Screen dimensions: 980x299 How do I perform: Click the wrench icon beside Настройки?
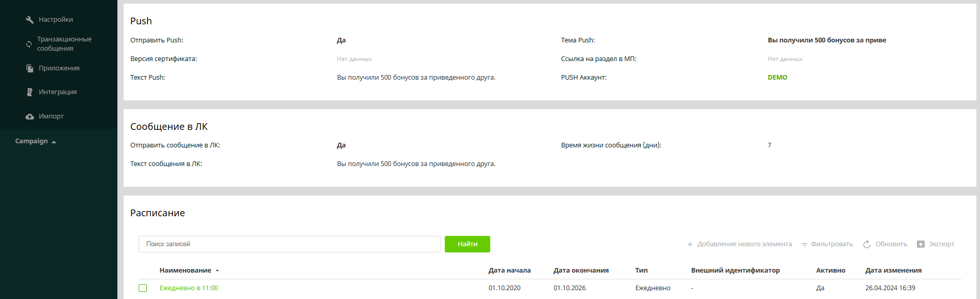(29, 20)
